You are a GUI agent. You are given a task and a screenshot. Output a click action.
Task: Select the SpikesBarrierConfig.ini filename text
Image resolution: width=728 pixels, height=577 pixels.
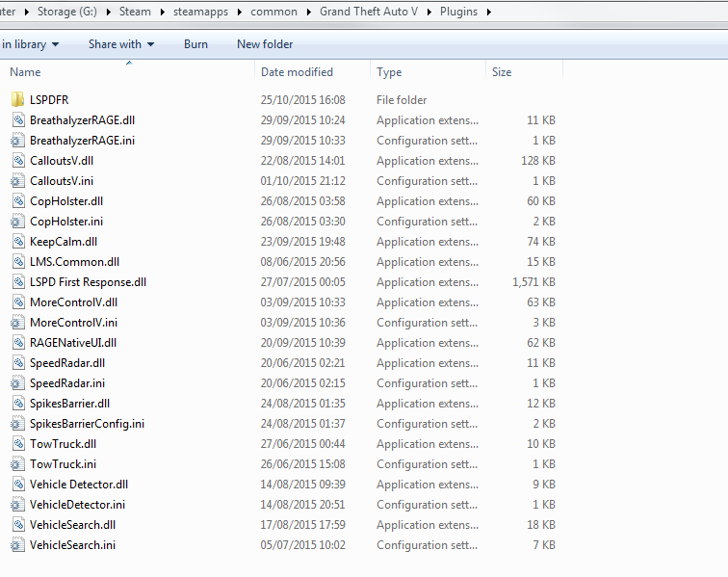(x=87, y=424)
